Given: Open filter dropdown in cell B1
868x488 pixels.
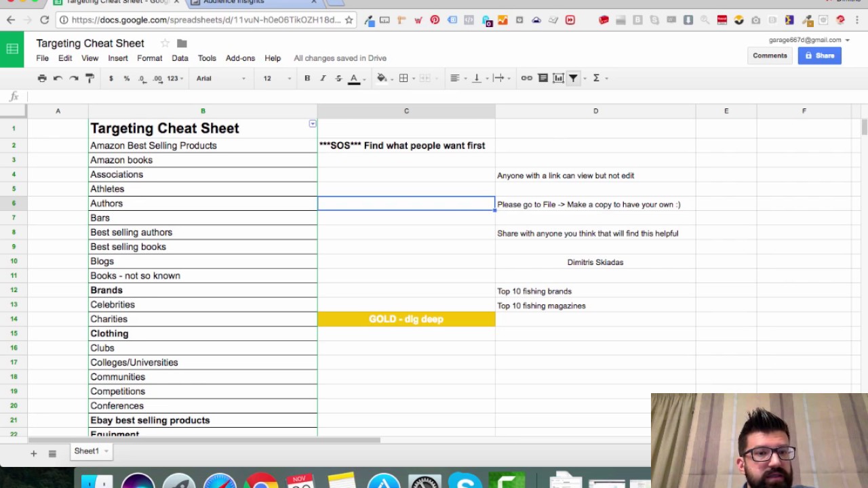Looking at the screenshot, I should click(313, 124).
